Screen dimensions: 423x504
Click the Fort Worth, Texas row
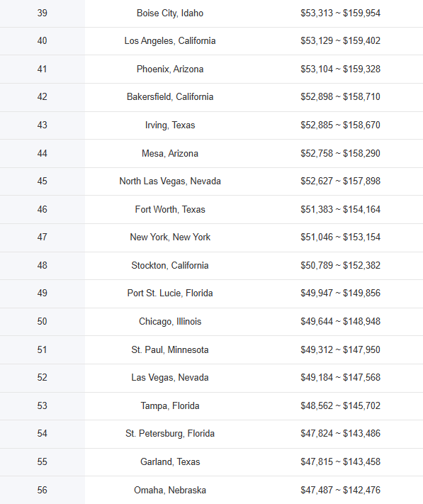point(211,209)
